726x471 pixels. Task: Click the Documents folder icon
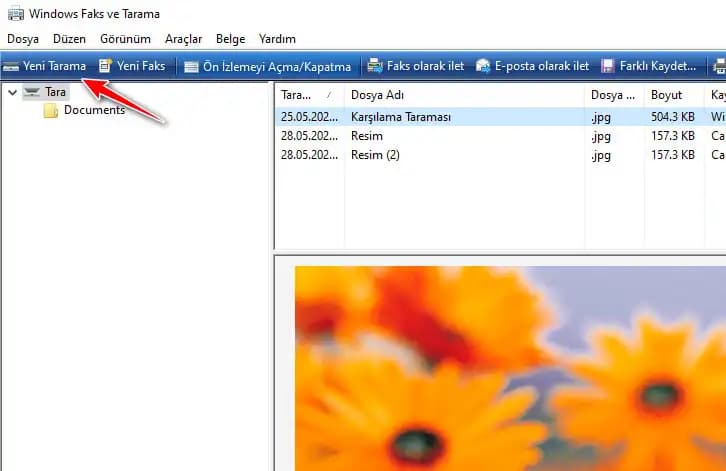click(x=51, y=111)
